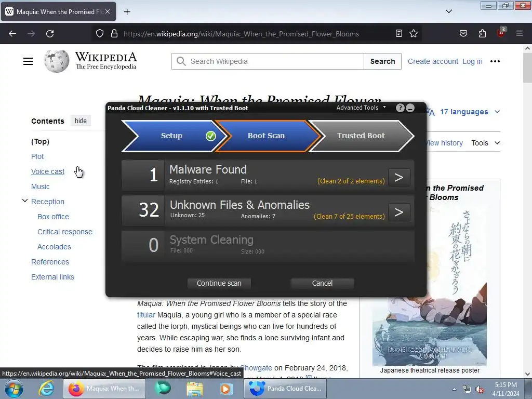This screenshot has width=532, height=399.
Task: Open the media player taskbar icon
Action: coord(226,389)
